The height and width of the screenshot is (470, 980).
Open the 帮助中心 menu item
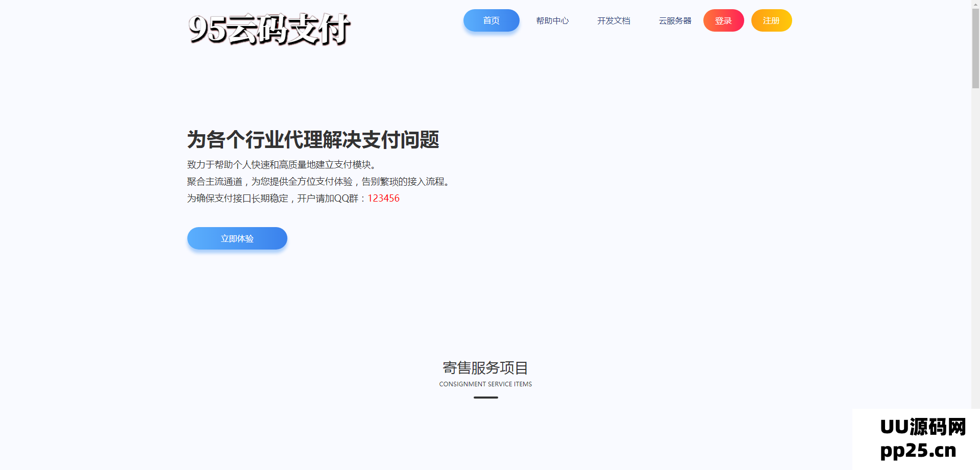point(552,20)
